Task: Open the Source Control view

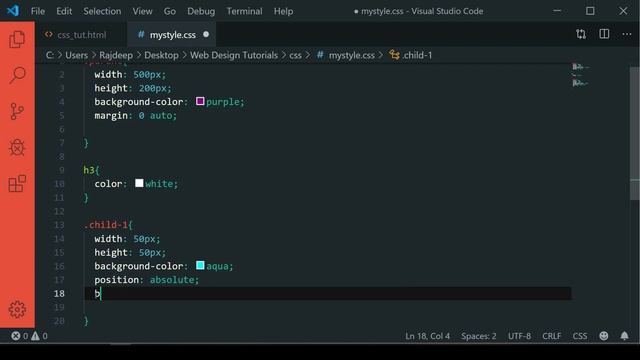Action: [x=17, y=111]
